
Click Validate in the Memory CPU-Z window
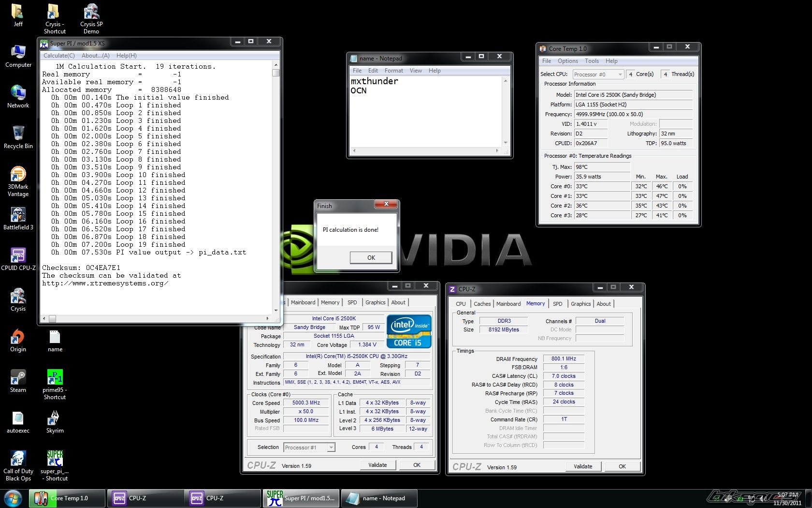pyautogui.click(x=583, y=466)
